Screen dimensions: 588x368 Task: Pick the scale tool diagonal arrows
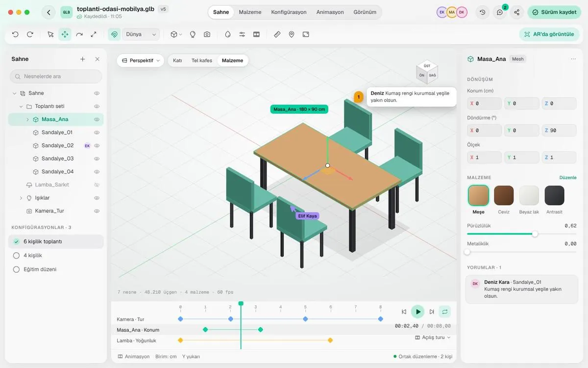click(94, 34)
